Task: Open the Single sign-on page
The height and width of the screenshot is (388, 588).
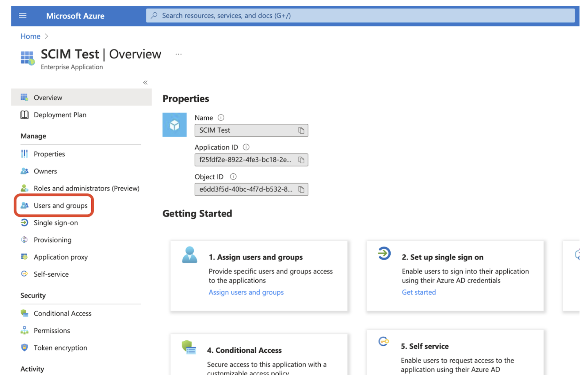Action: click(56, 223)
